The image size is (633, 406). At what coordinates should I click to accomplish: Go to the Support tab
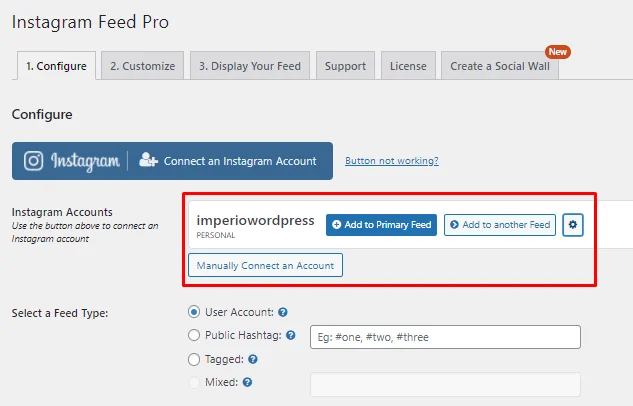(x=346, y=66)
